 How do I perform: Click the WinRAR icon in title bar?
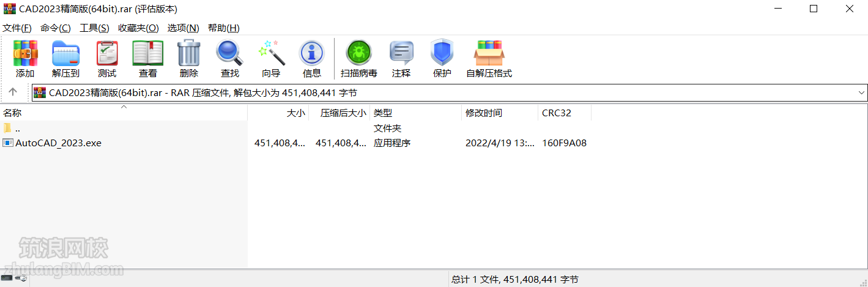(x=9, y=9)
